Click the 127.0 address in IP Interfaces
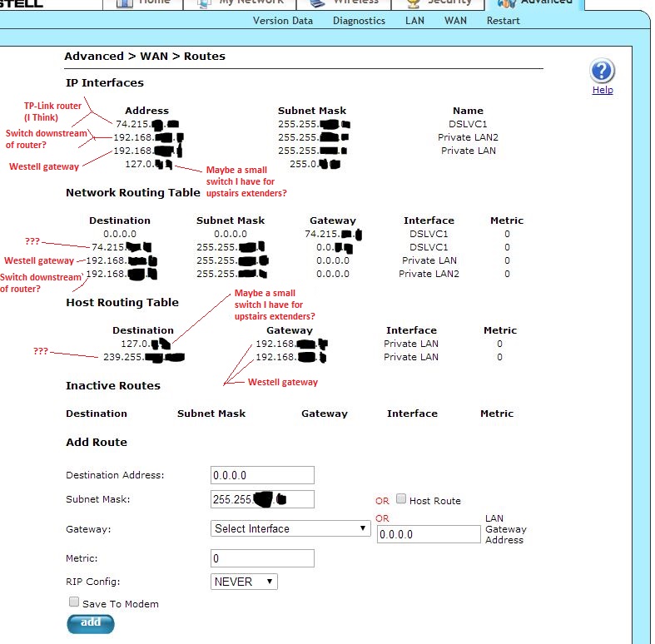This screenshot has width=655, height=644. coord(149,164)
